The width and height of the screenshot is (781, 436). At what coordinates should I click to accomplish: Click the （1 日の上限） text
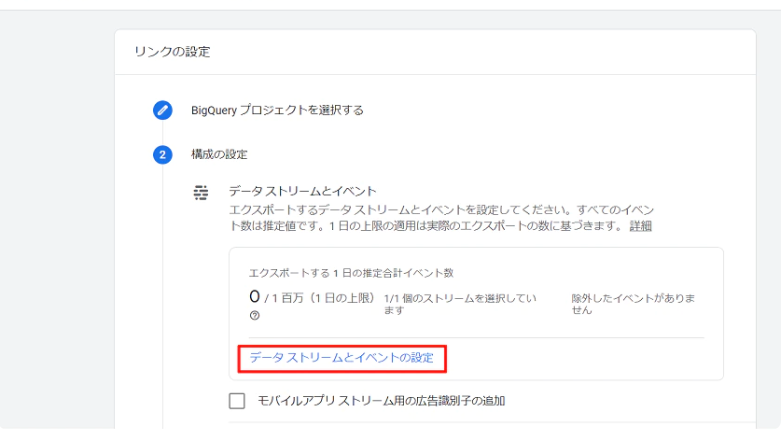click(x=342, y=298)
